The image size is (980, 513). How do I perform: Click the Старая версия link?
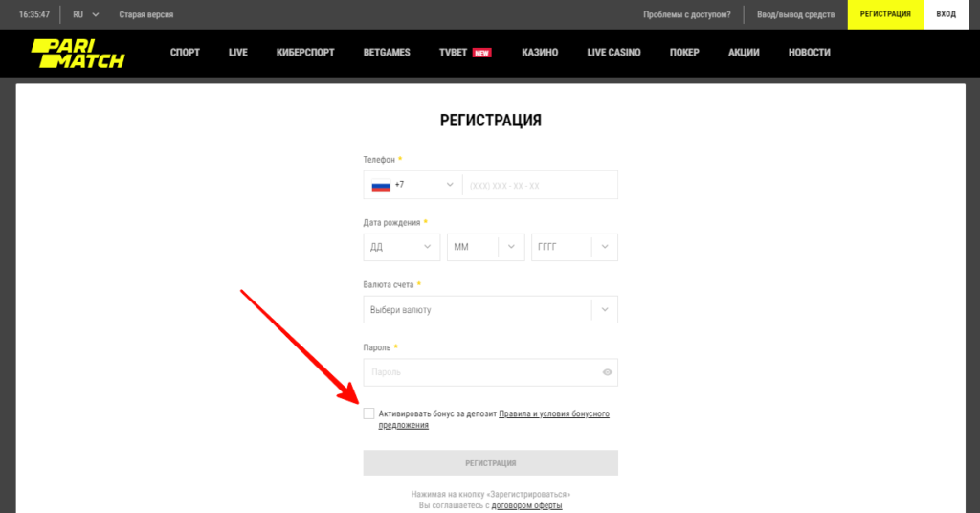pyautogui.click(x=145, y=15)
